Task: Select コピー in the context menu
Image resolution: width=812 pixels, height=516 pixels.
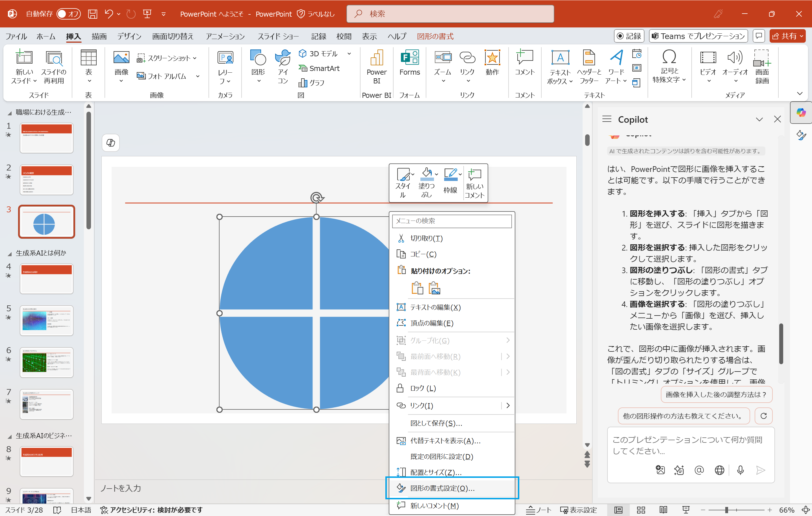Action: (451, 254)
